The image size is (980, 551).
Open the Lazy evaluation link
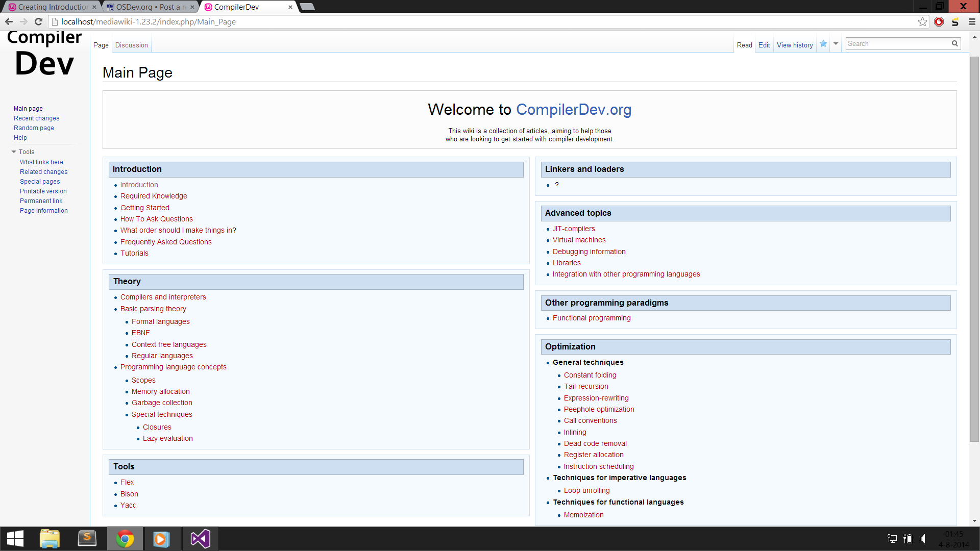[168, 438]
